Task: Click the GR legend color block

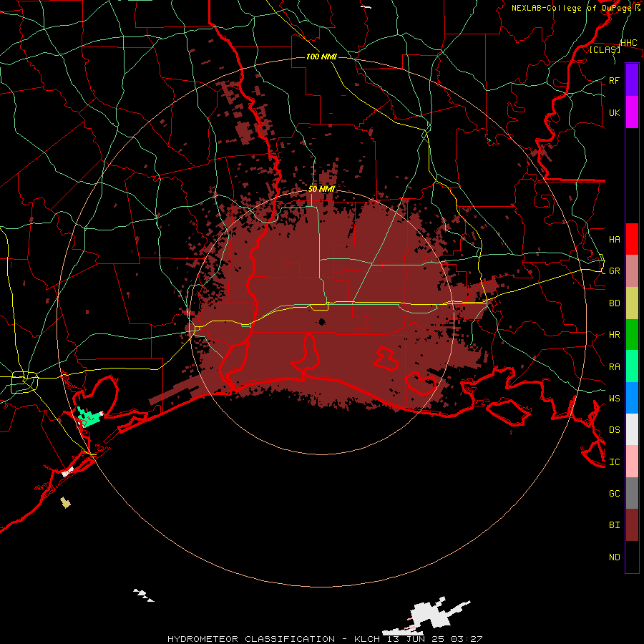Action: point(632,271)
